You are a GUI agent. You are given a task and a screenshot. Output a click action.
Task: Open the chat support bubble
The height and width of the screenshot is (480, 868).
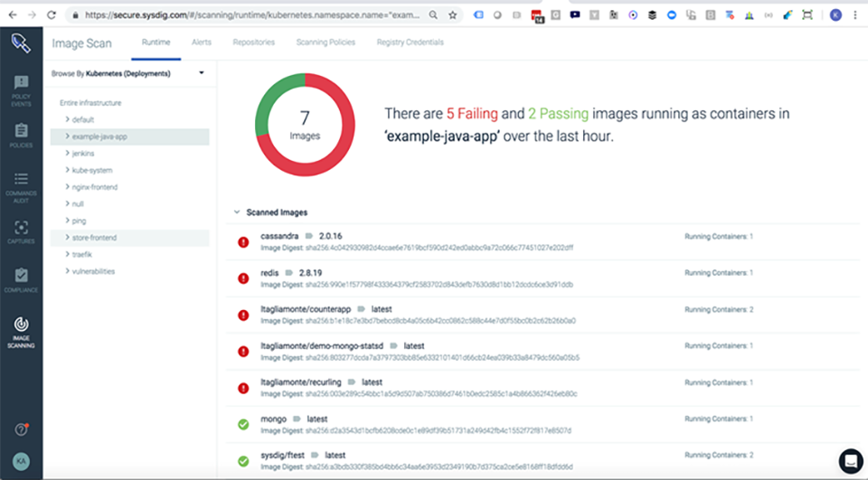tap(850, 460)
